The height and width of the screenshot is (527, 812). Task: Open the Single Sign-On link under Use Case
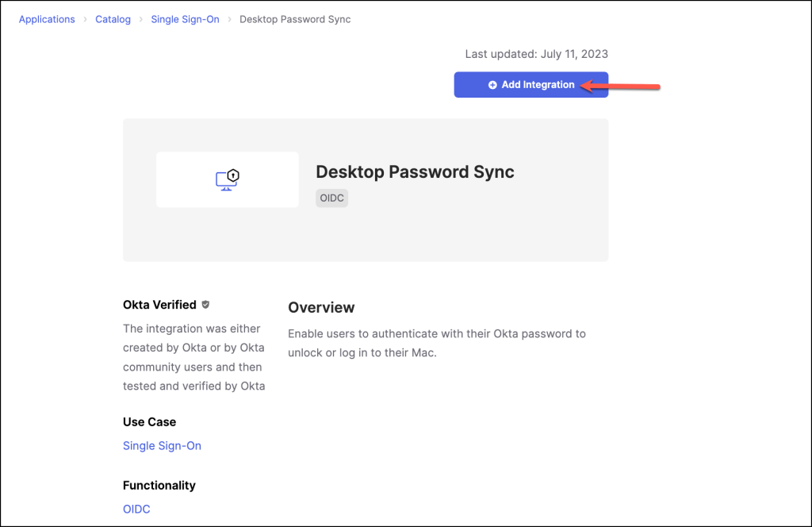tap(162, 446)
